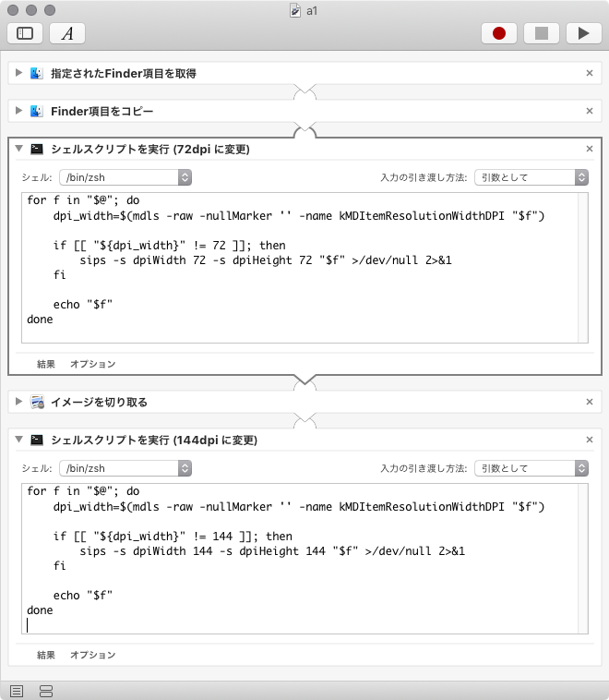Click the scrollbar of the 72dpi script area
This screenshot has height=700, width=609.
coord(583,268)
